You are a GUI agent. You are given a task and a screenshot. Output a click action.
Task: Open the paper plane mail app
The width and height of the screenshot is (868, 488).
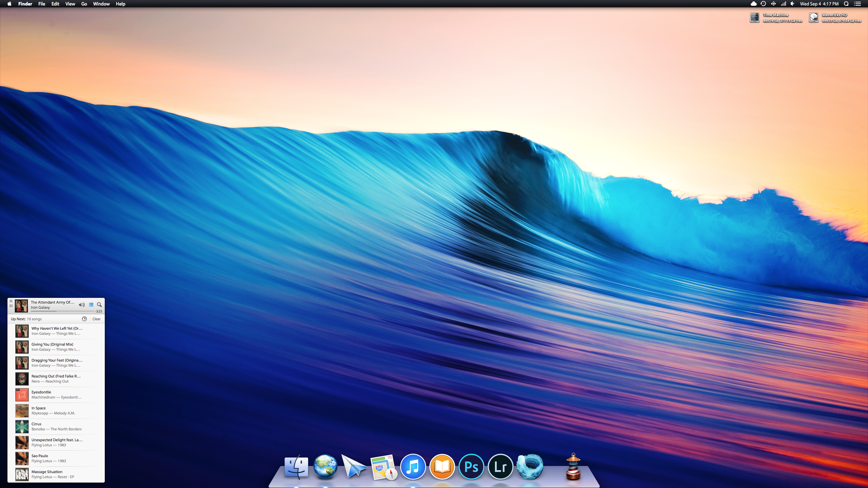coord(354,467)
